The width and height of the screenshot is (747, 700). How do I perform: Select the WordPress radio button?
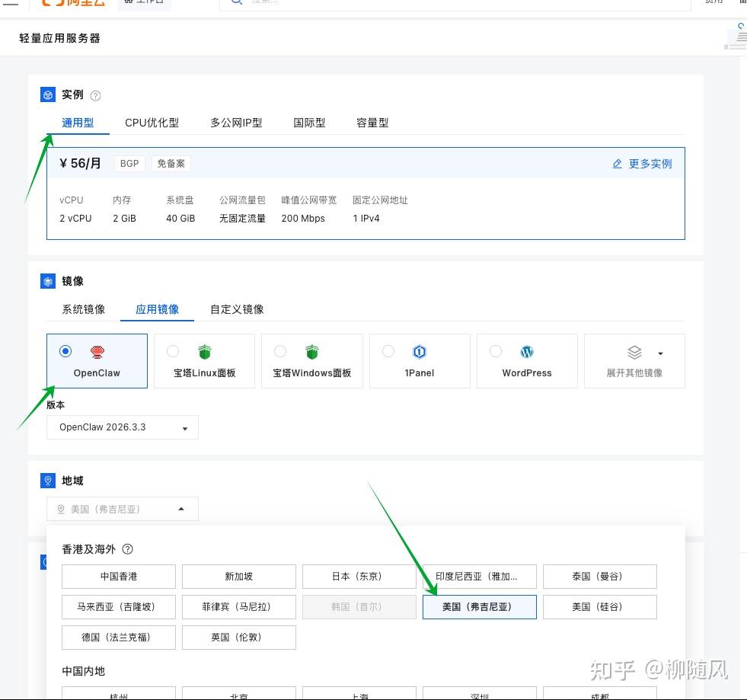tap(496, 351)
